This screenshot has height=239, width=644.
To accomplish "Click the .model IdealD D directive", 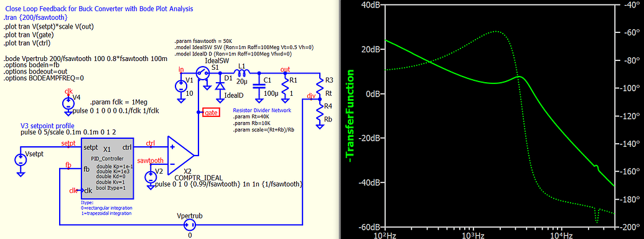I will (x=233, y=54).
